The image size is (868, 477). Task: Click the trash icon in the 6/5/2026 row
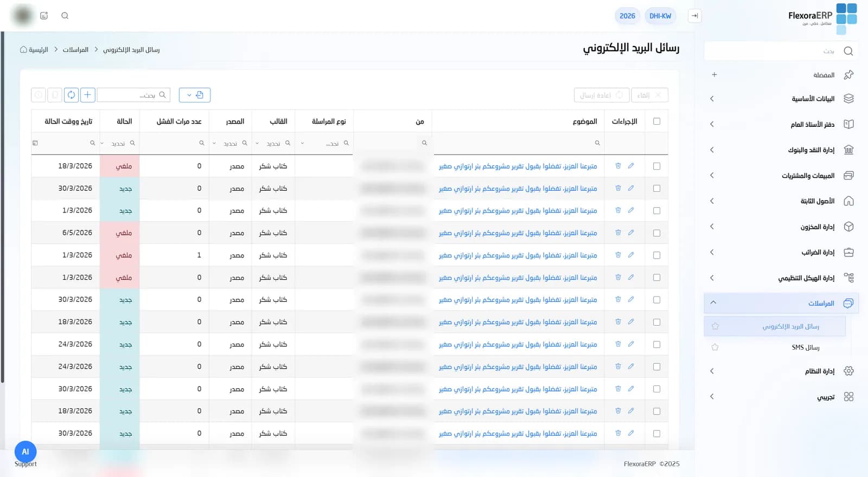pyautogui.click(x=618, y=233)
